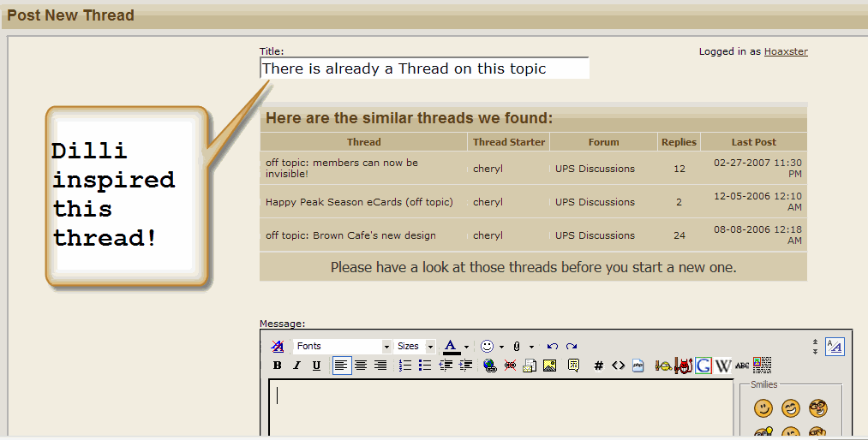
Task: Click the replies count 24
Action: [x=679, y=235]
